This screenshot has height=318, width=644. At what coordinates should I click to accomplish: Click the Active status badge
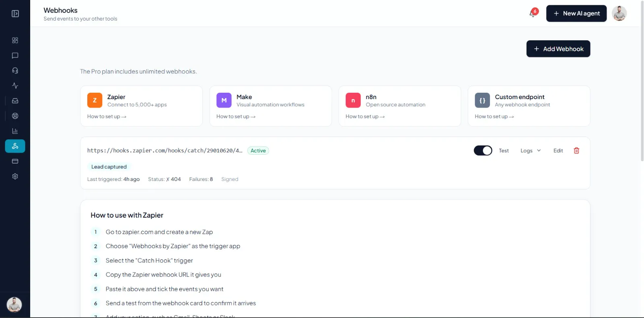[x=258, y=150]
